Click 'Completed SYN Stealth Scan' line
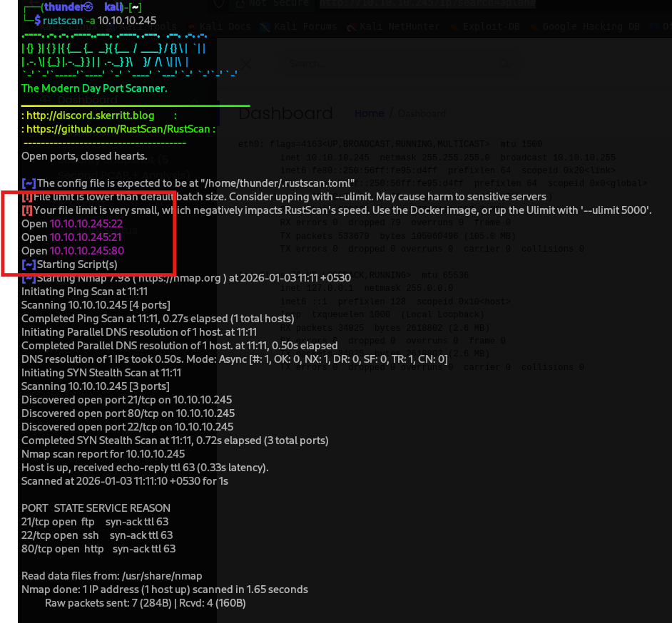672x623 pixels. 175,441
